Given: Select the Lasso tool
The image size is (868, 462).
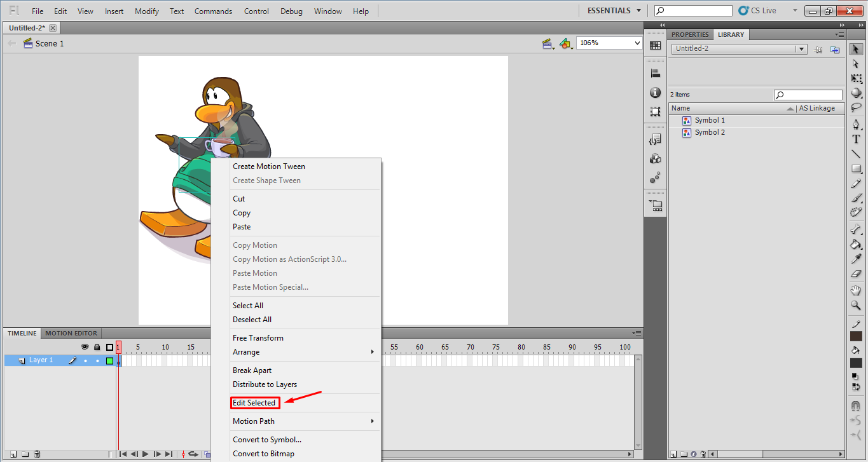Looking at the screenshot, I should [856, 107].
